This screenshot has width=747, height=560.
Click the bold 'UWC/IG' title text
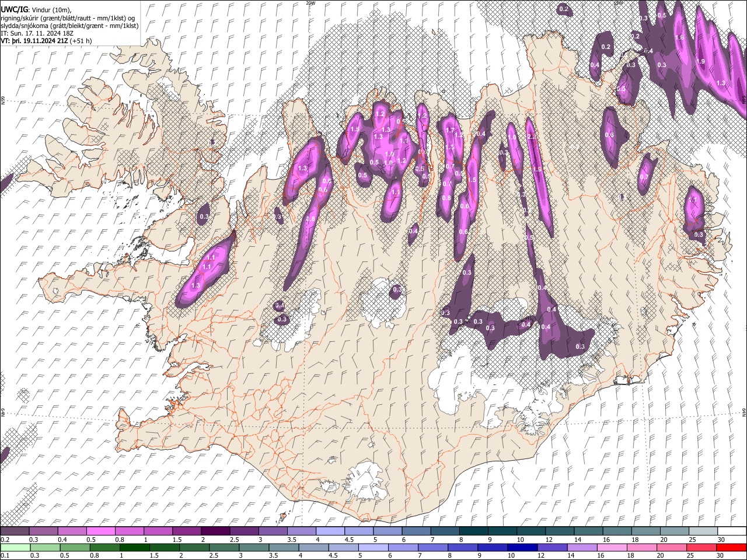point(13,10)
